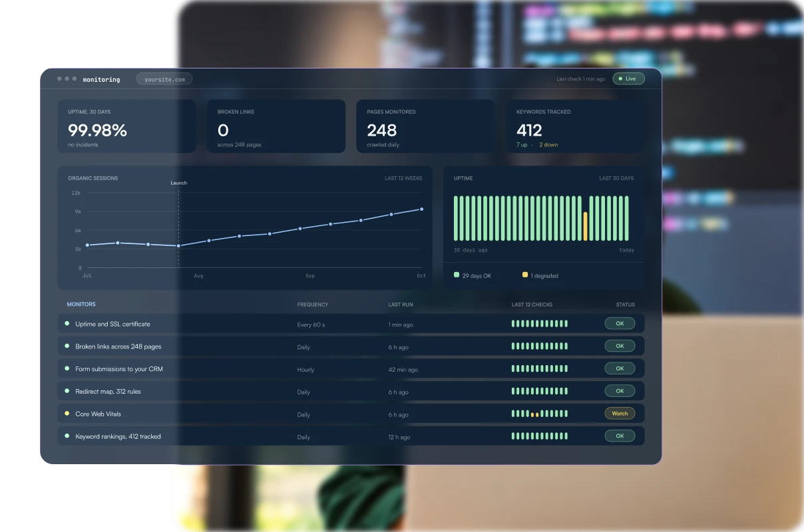Click the status dot for Uptime and SSL

click(67, 323)
